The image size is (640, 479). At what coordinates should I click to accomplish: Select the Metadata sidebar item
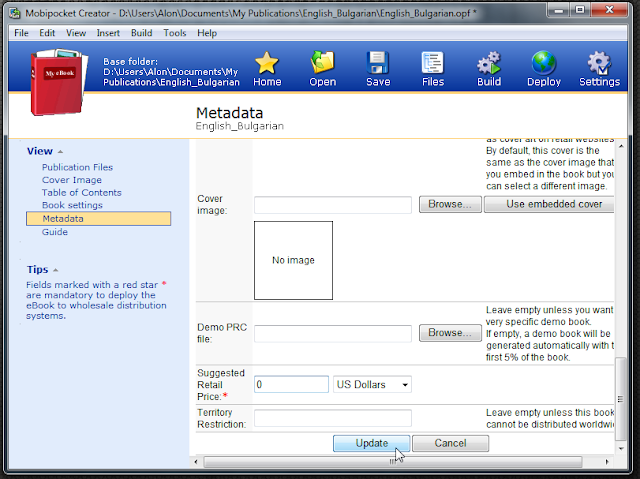(x=98, y=219)
